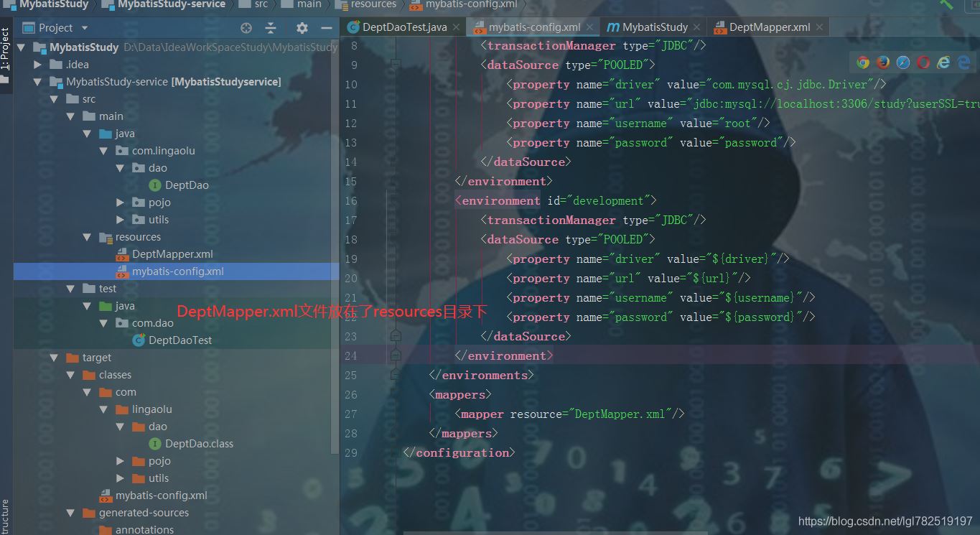
Task: Click MybatisStudy breadcrumb in navigation bar
Action: coord(47,4)
